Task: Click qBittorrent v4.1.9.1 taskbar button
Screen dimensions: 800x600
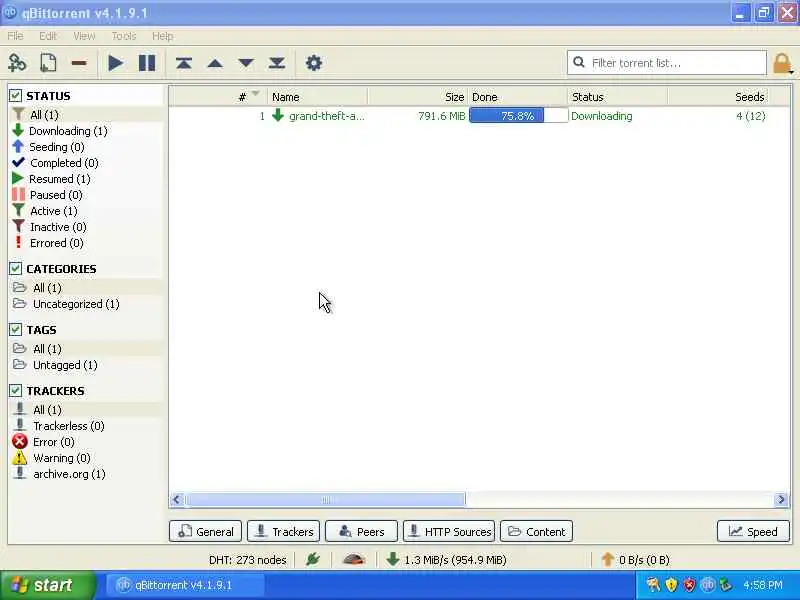Action: (x=185, y=585)
